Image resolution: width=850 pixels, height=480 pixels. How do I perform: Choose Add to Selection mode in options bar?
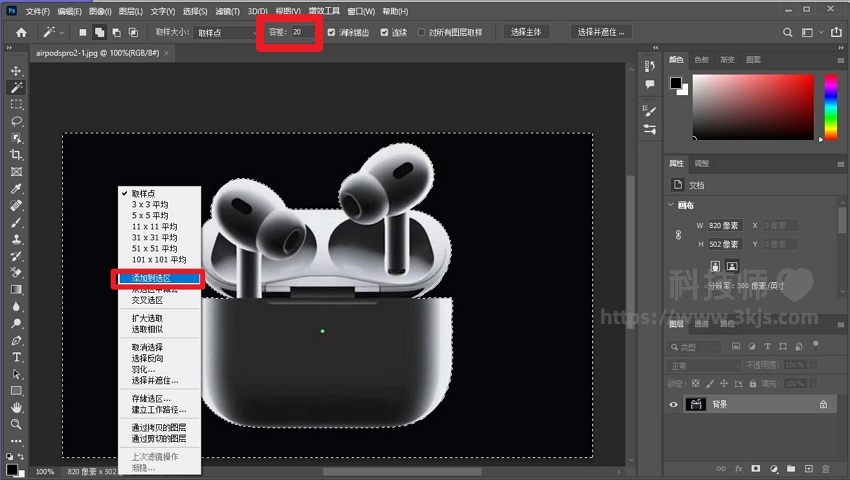[99, 33]
